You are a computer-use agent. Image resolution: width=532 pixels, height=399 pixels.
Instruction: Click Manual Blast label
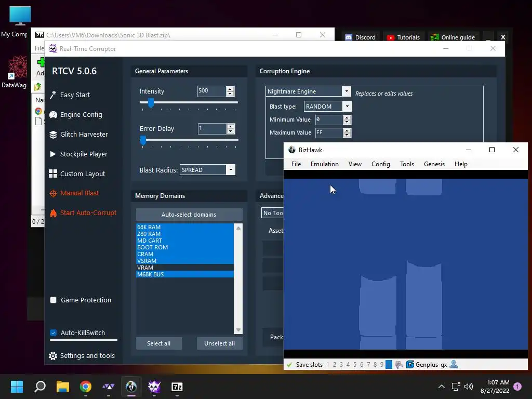[79, 193]
